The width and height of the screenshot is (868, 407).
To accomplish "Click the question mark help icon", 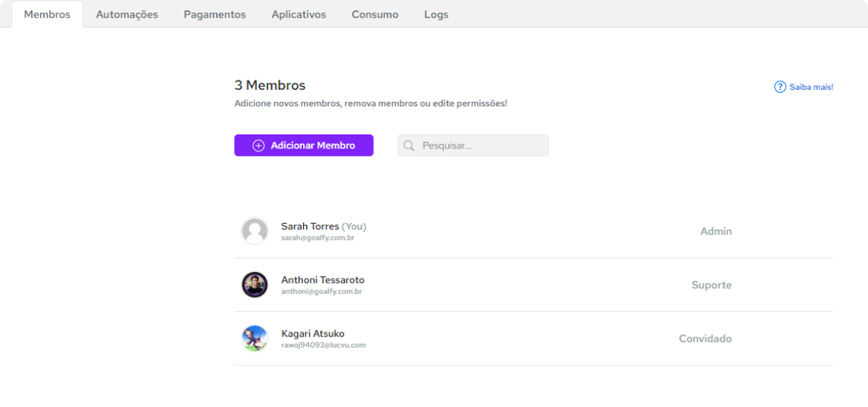I will pos(780,87).
